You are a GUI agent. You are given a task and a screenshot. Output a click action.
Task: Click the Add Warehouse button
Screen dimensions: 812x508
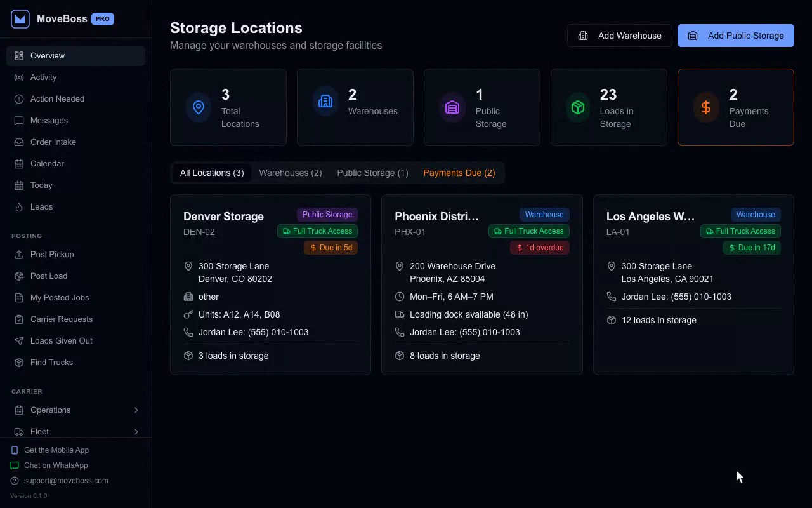(620, 36)
